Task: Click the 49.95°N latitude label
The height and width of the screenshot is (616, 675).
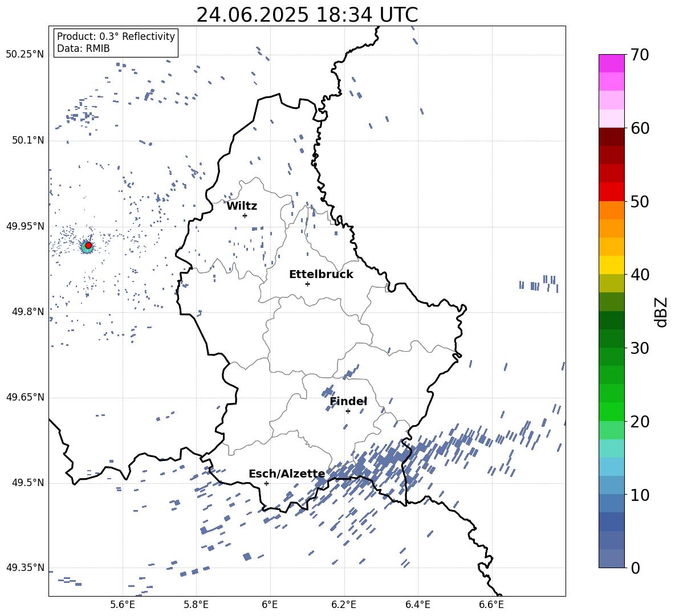Action: (25, 226)
